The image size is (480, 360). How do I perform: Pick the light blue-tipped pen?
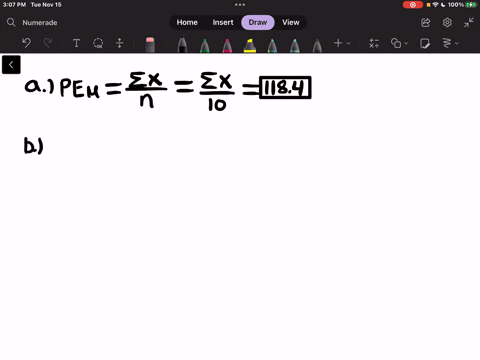[295, 45]
